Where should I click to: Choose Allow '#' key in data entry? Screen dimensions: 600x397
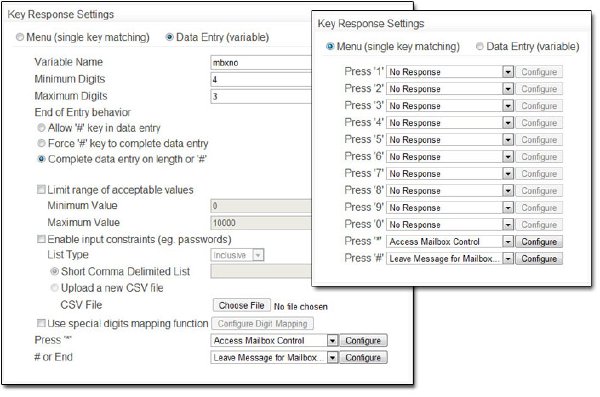(41, 127)
